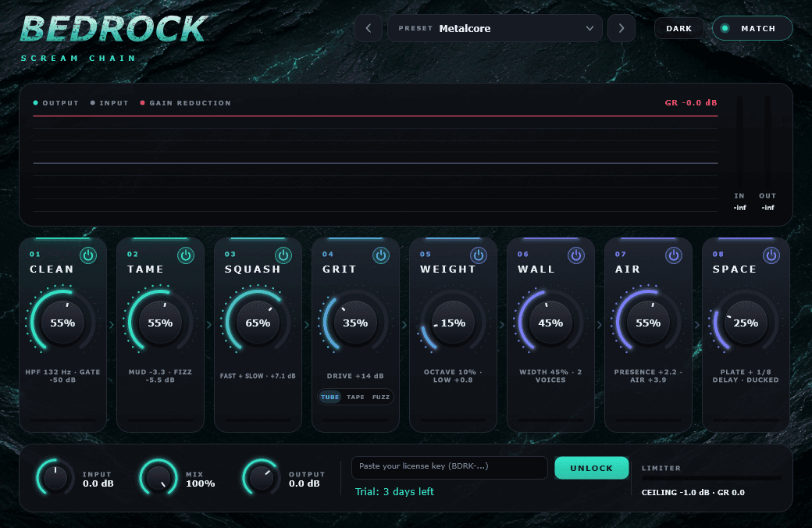Viewport: 812px width, 528px height.
Task: Click the DARK theme button
Action: pyautogui.click(x=679, y=28)
